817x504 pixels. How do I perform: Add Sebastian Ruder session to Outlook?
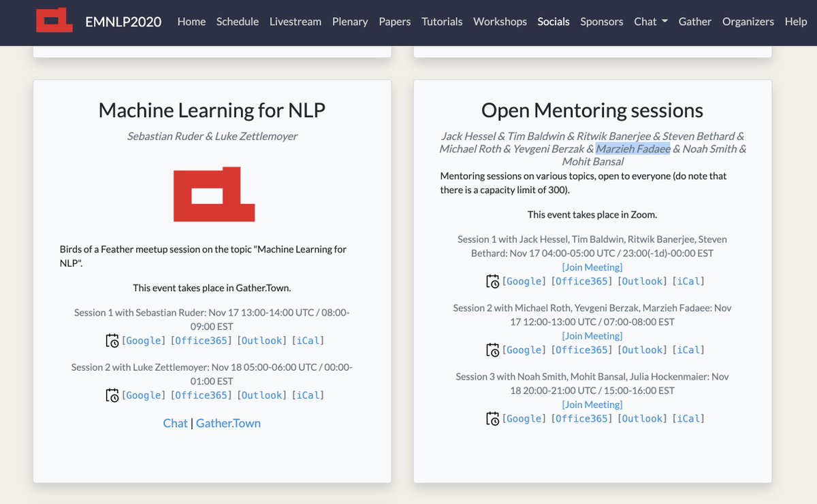coord(262,340)
